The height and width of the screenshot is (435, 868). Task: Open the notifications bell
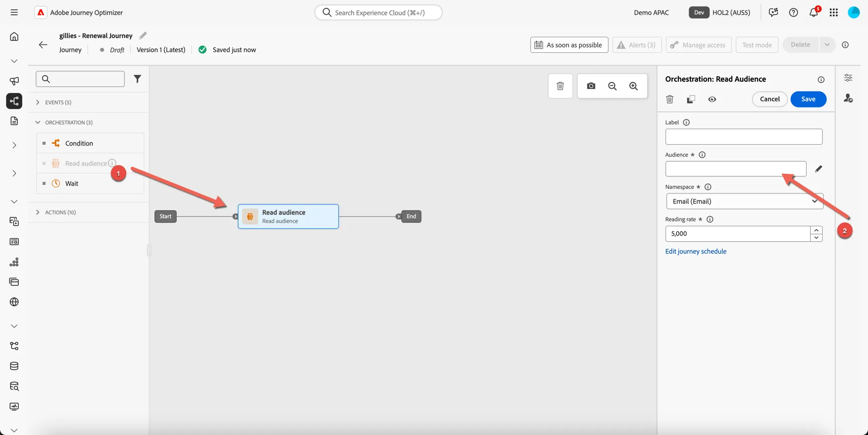[814, 13]
